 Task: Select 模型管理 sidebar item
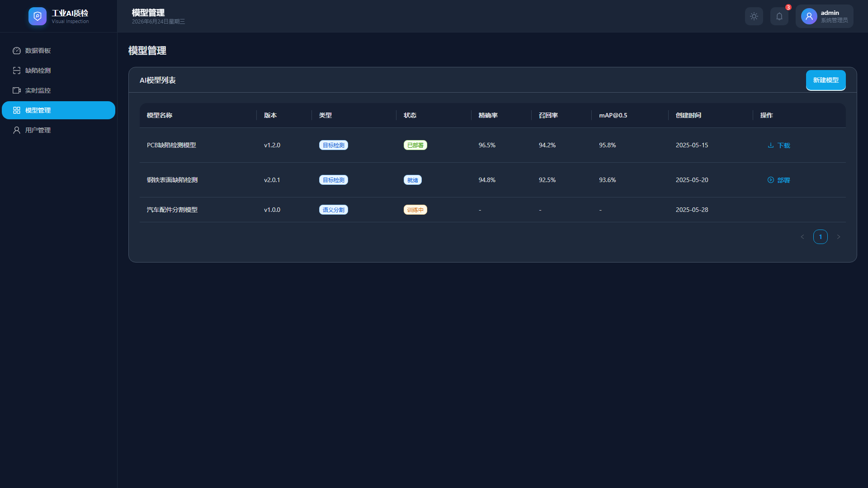59,110
